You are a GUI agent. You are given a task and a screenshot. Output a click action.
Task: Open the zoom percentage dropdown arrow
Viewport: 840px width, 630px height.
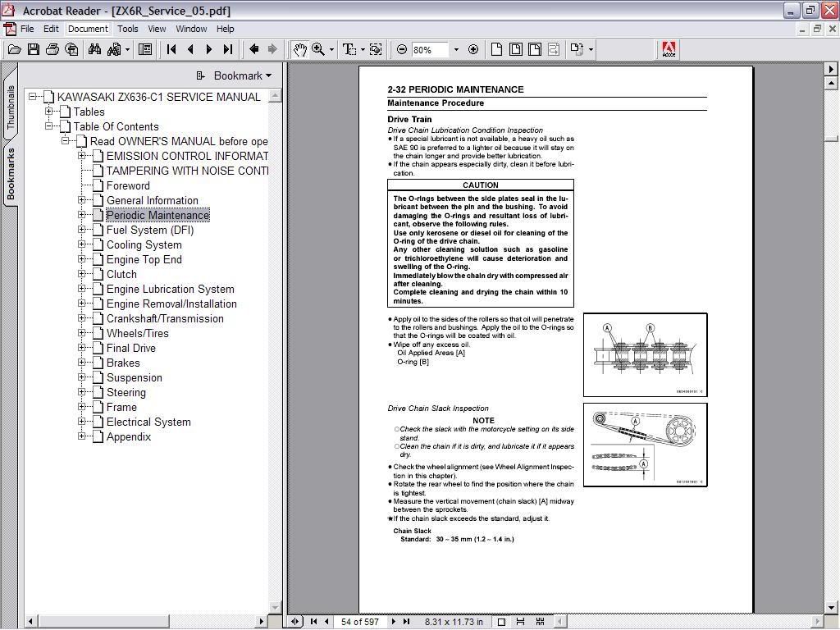456,49
